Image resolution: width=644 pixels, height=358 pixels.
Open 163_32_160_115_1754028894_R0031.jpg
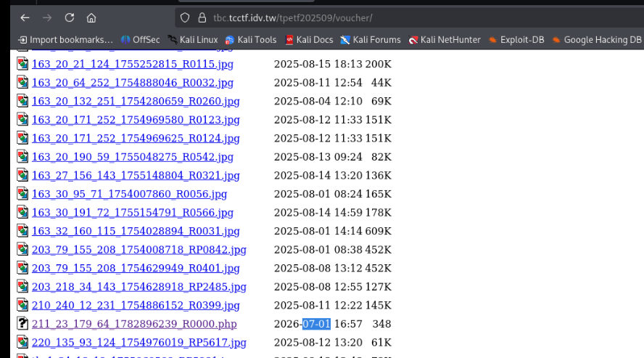[x=136, y=231]
